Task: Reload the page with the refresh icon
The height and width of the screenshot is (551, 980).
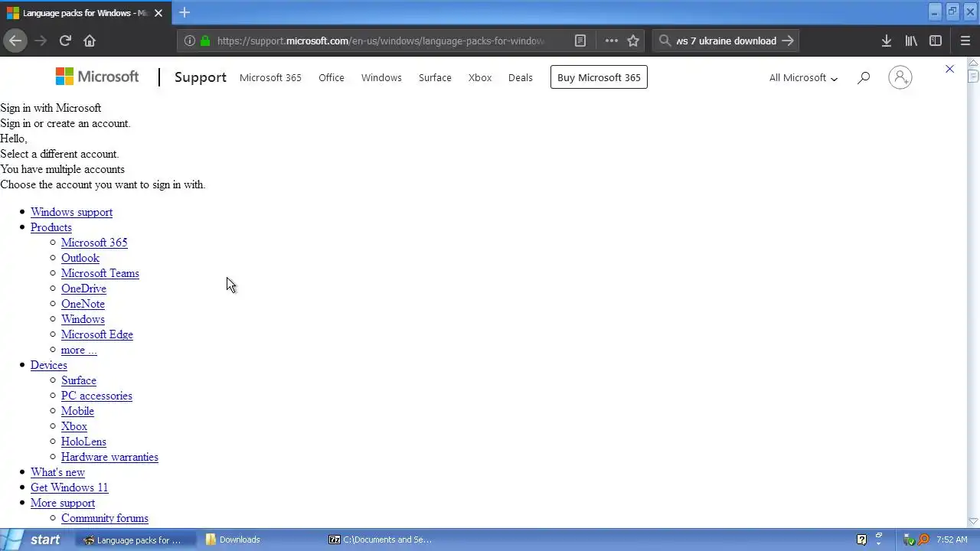Action: tap(65, 41)
